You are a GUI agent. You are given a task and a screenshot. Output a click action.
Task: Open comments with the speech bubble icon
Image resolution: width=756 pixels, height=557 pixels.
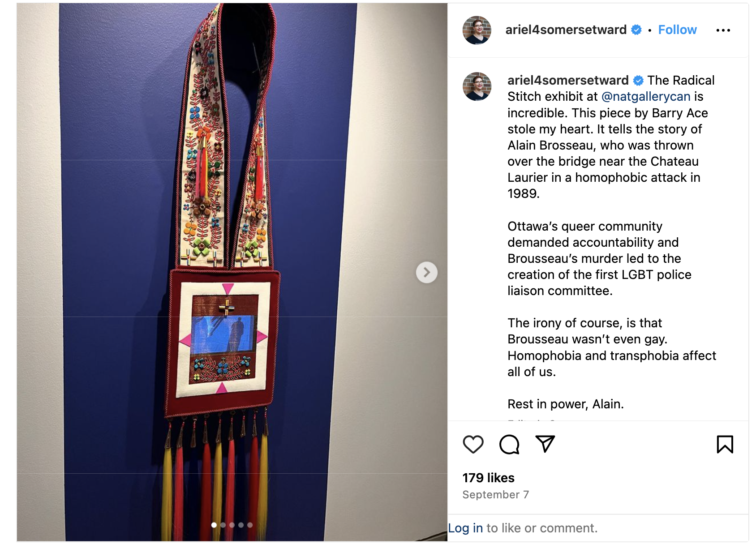tap(509, 444)
